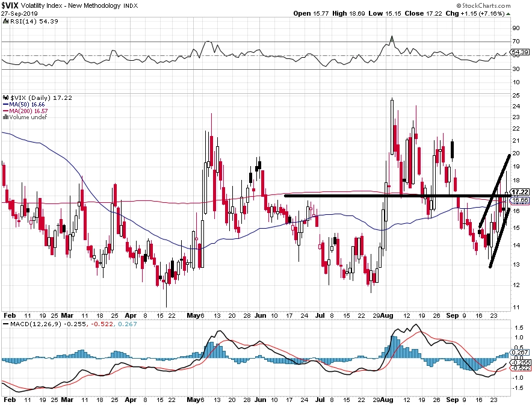Click the blue MA(50) legend line
This screenshot has width=532, height=405.
pyautogui.click(x=6, y=105)
